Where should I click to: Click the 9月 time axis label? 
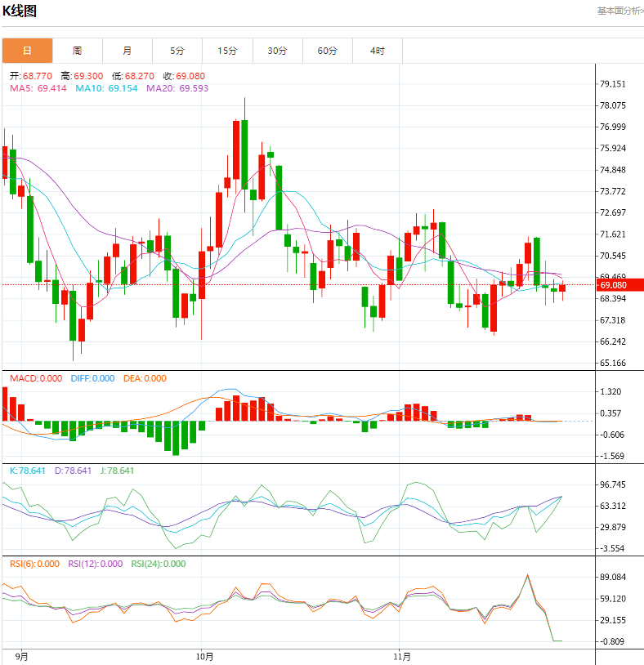point(21,657)
